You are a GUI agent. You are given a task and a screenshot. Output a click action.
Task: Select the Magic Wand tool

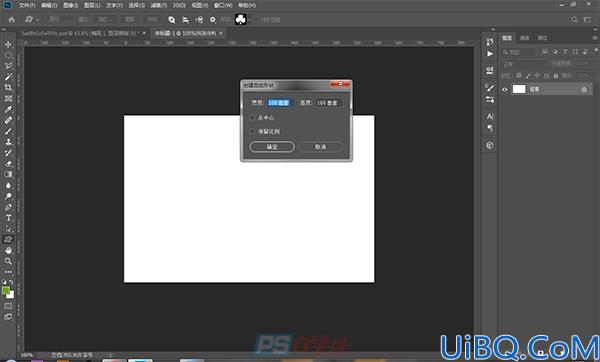click(x=8, y=77)
